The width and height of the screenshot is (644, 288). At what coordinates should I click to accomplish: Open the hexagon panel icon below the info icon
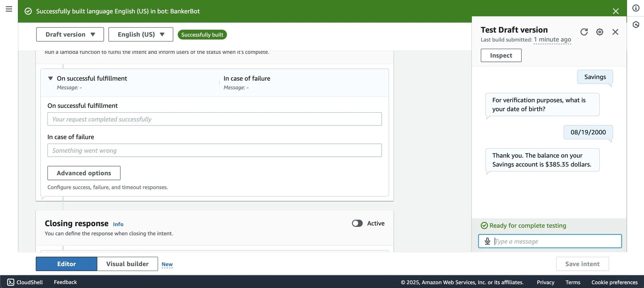[x=636, y=24]
